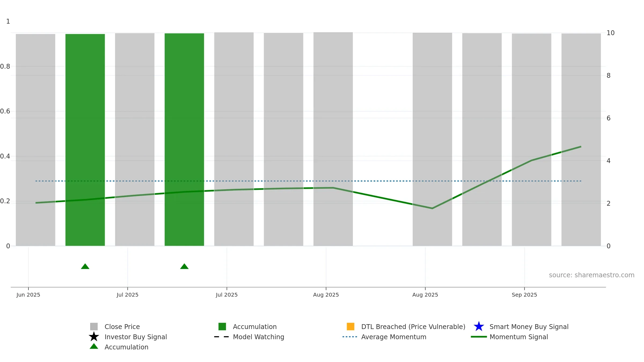Click the Momentum Signal green line icon

pos(479,337)
